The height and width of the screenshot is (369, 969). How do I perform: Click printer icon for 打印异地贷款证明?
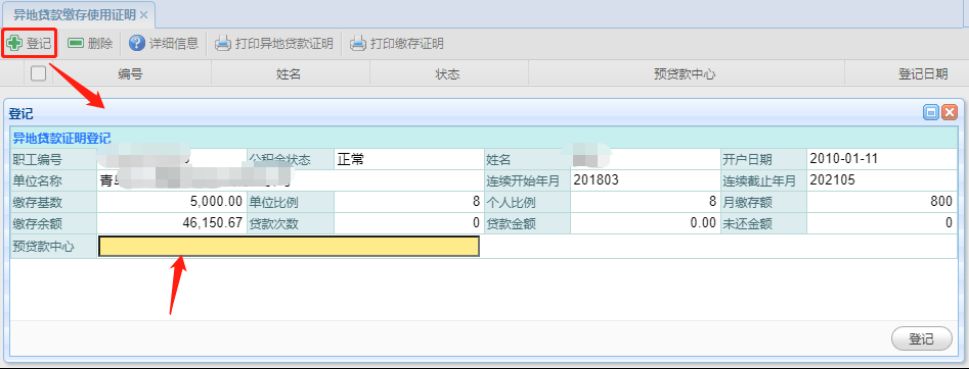coord(222,44)
